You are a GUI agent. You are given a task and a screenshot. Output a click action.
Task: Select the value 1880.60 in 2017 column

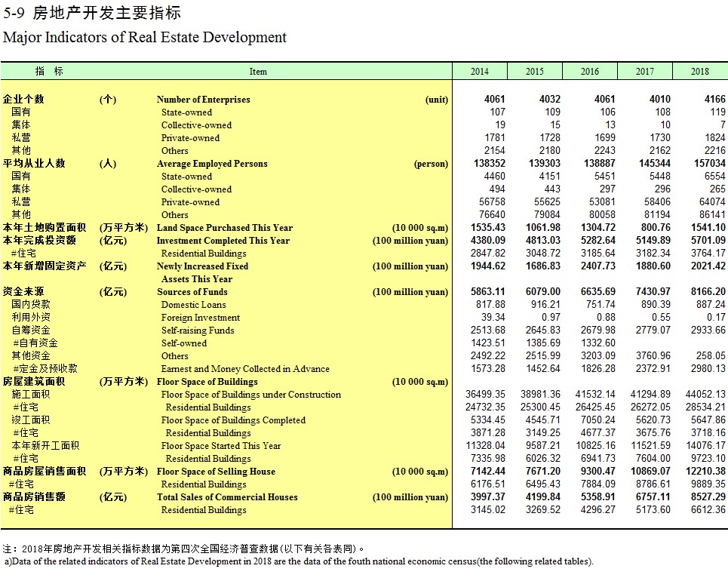(653, 266)
